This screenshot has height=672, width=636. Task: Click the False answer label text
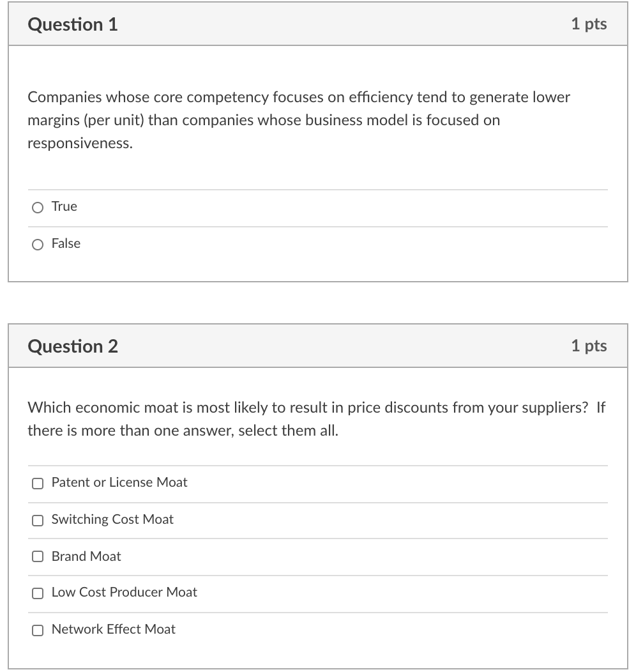[66, 243]
